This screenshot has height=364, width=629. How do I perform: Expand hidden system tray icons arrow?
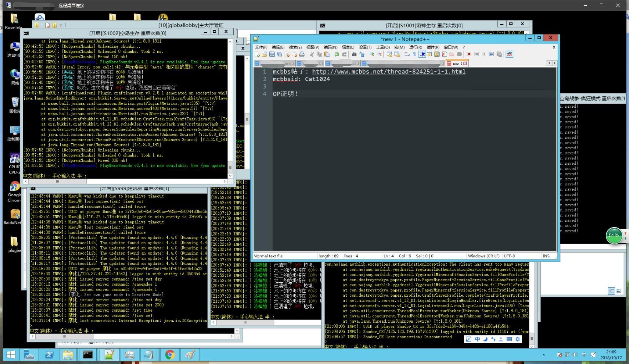click(544, 355)
